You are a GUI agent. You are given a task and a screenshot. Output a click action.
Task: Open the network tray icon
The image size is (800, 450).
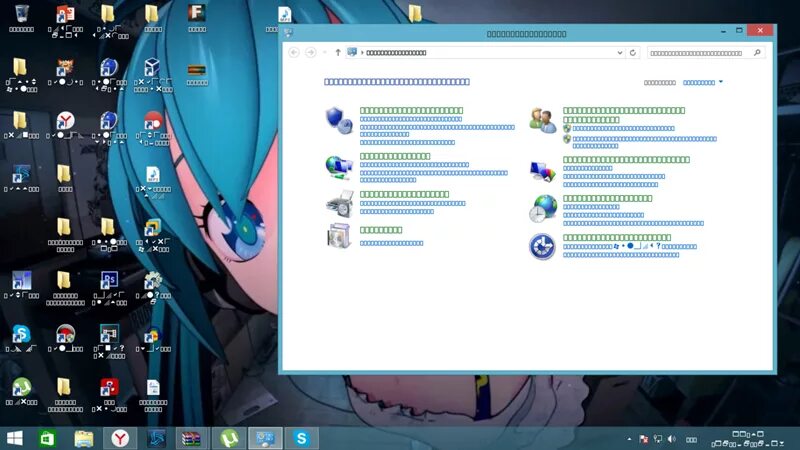tap(658, 439)
